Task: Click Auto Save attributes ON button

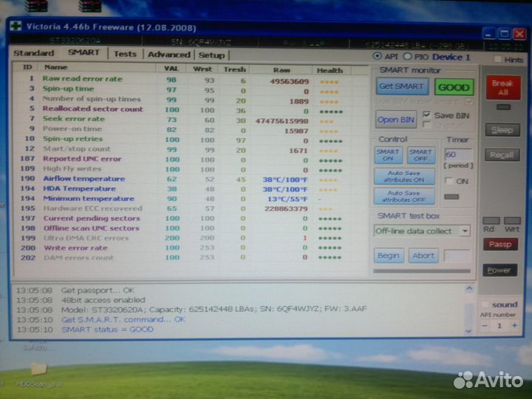Action: (404, 177)
